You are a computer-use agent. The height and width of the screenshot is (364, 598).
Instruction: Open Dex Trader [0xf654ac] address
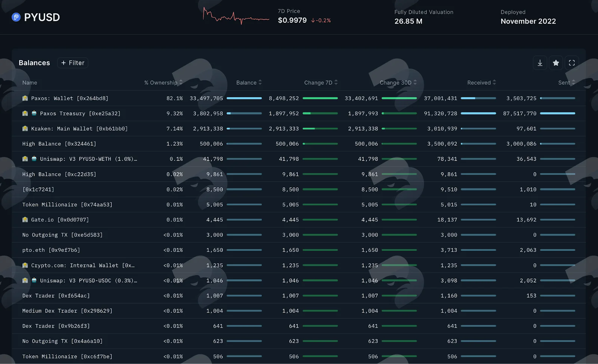tap(56, 296)
